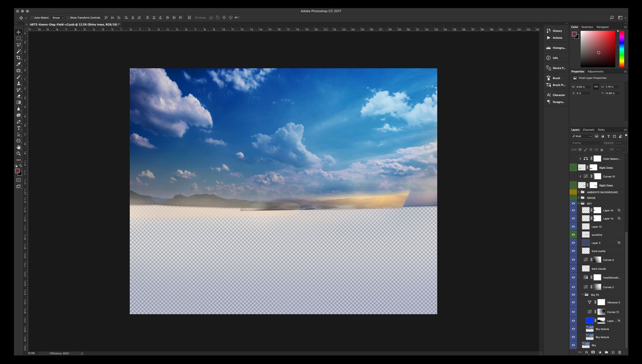The image size is (642, 364).
Task: Choose the Hand tool
Action: (18, 147)
